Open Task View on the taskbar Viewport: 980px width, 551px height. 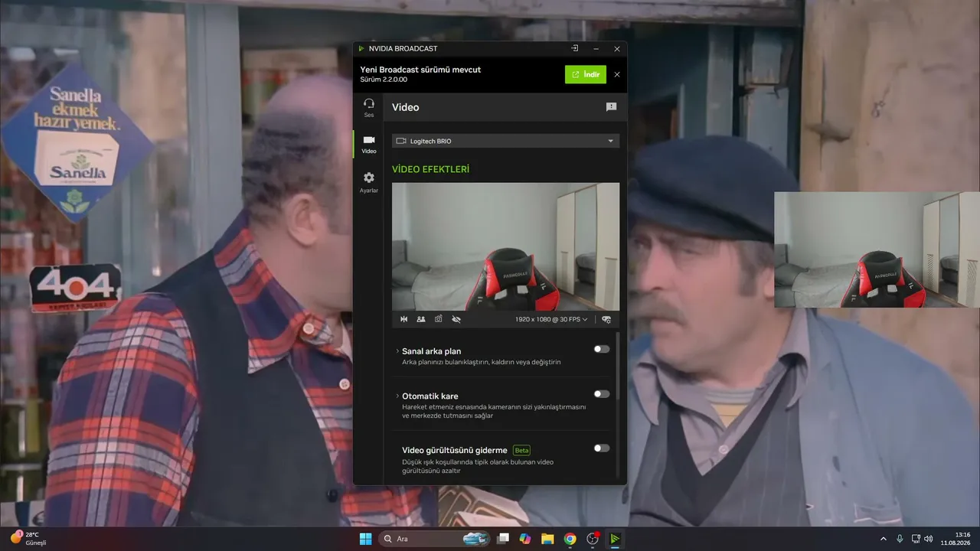(x=503, y=539)
